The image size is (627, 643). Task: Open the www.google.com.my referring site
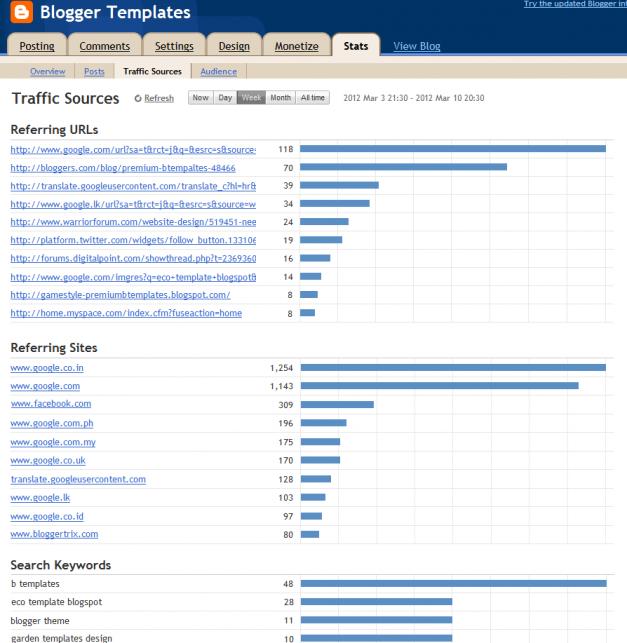53,442
